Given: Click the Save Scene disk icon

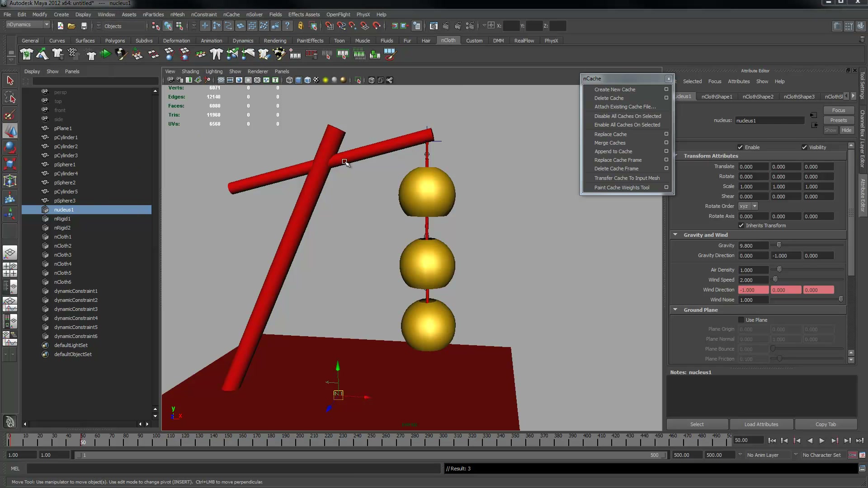Looking at the screenshot, I should 84,26.
